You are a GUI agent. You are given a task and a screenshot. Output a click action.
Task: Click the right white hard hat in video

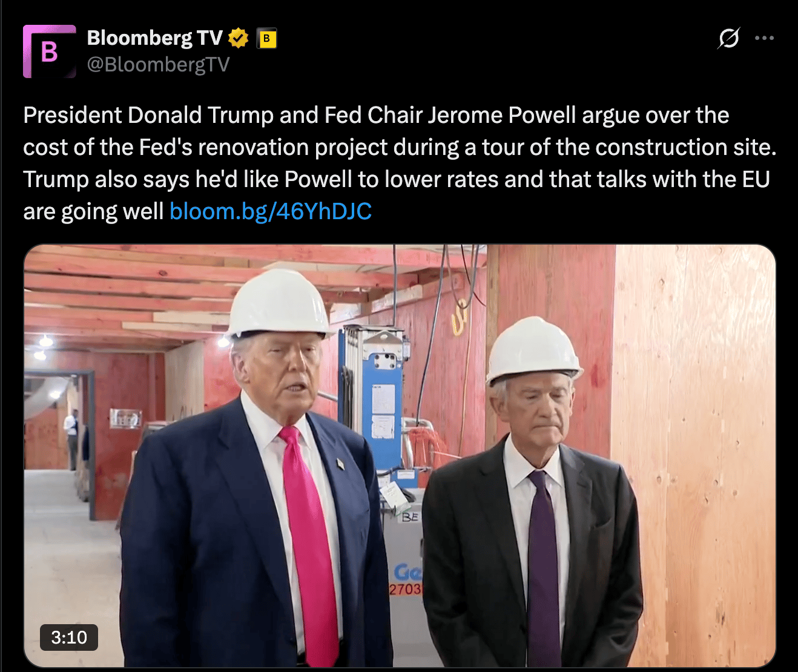[x=533, y=350]
